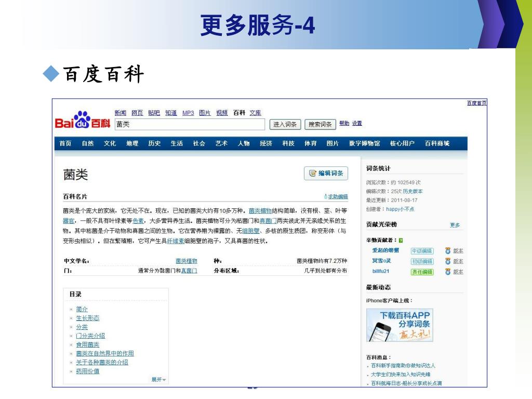
Task: Select the 科技 menu item
Action: [x=288, y=143]
